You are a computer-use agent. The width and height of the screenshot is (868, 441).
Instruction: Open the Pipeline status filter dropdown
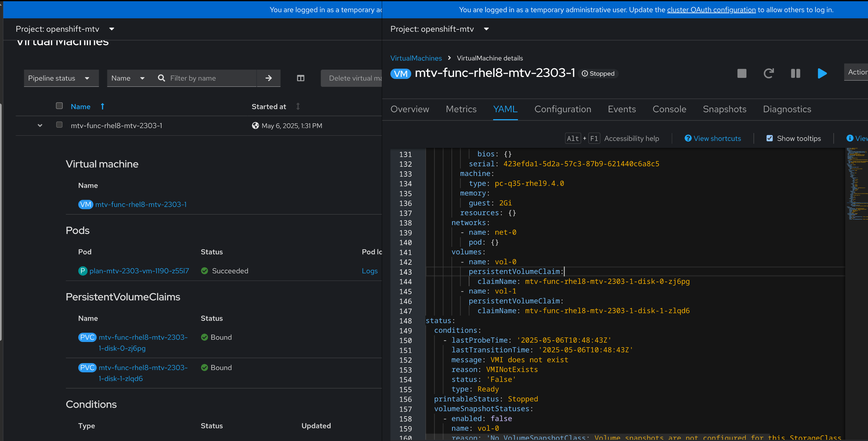[61, 78]
